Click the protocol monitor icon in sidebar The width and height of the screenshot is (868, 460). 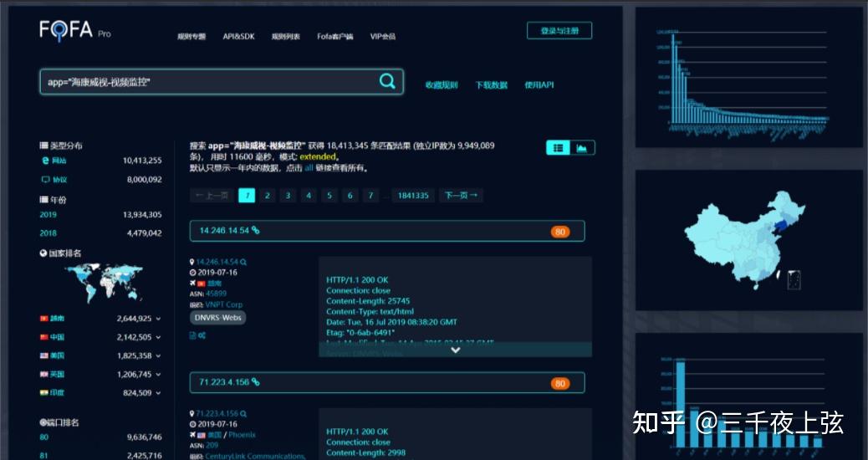pyautogui.click(x=45, y=179)
